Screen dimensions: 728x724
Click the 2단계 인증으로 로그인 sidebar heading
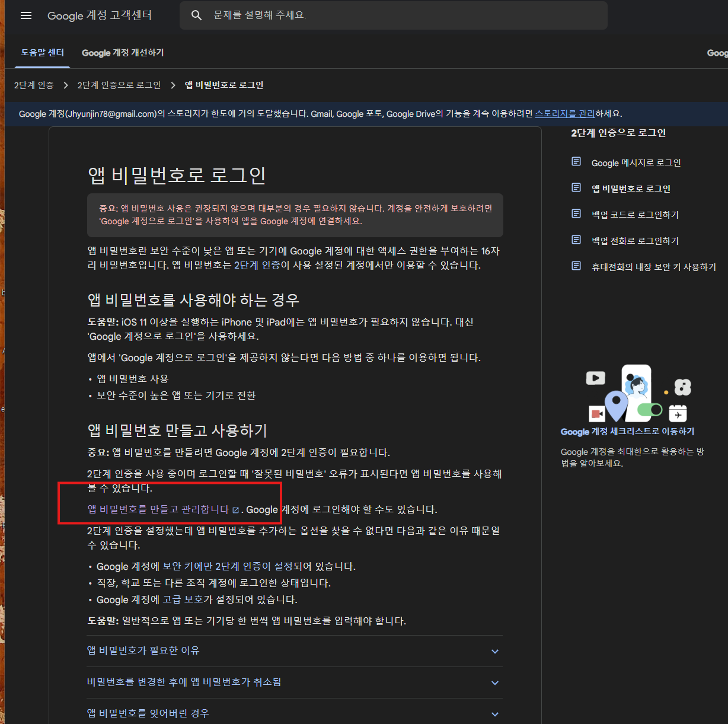(x=618, y=133)
